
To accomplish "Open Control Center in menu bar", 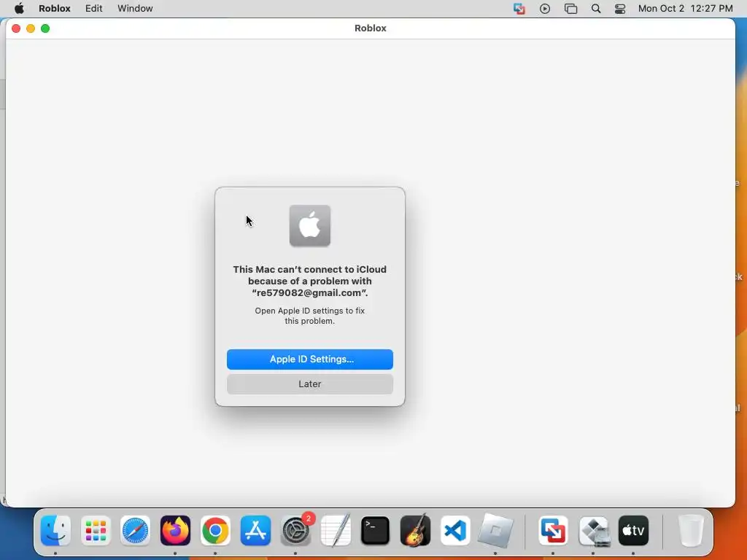I will pyautogui.click(x=620, y=9).
